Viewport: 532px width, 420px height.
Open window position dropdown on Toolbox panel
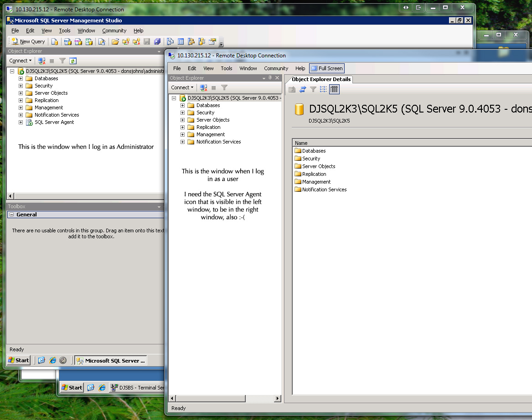point(159,206)
